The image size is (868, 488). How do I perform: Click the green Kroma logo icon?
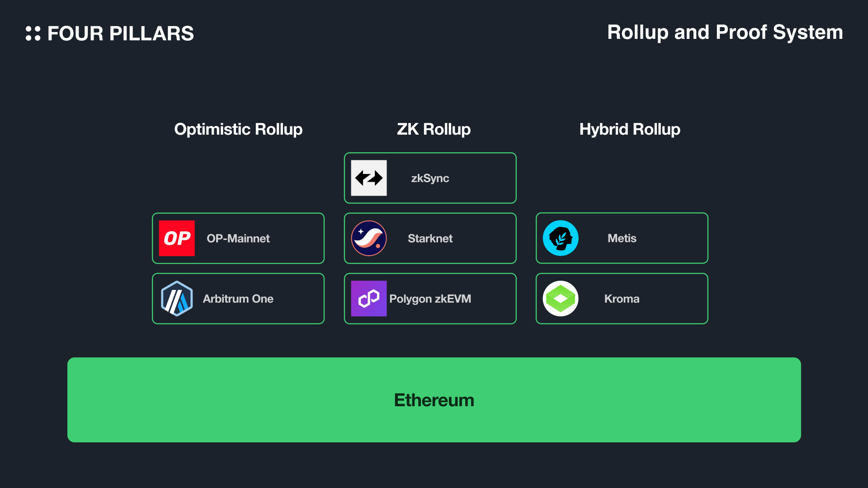click(561, 299)
